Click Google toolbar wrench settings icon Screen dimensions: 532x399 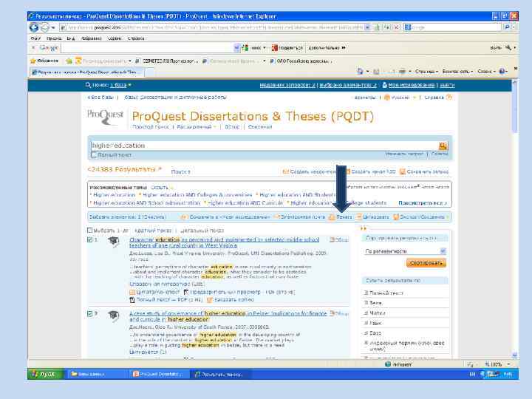(x=508, y=48)
